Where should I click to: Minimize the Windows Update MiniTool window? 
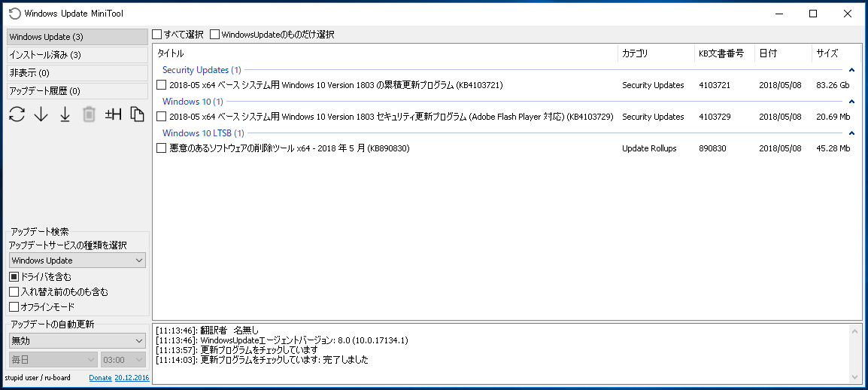(x=779, y=14)
